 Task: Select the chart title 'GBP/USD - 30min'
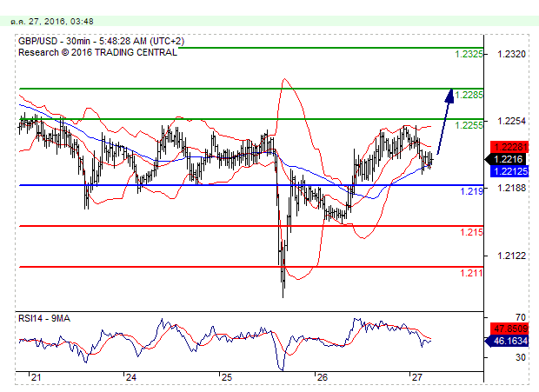[x=54, y=41]
